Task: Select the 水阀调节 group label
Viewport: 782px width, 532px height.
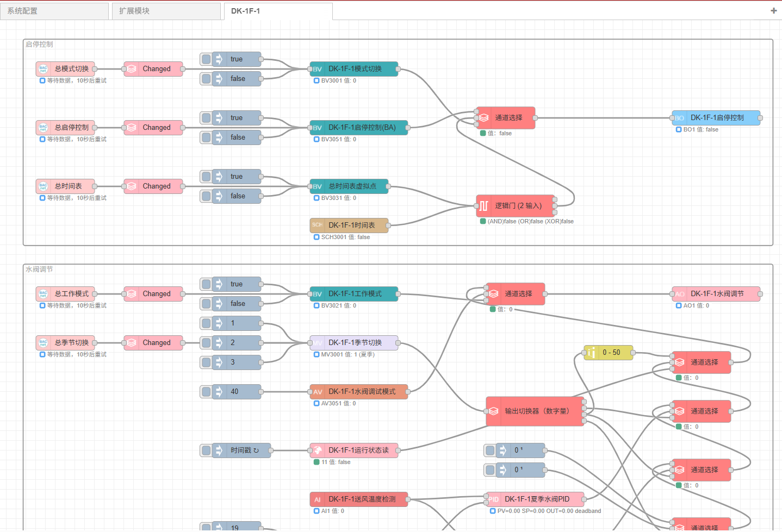Action: pyautogui.click(x=39, y=270)
